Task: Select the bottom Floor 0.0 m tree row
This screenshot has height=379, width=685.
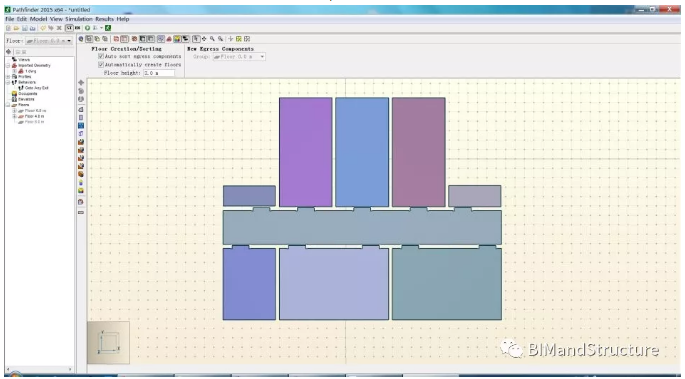Action: (34, 122)
